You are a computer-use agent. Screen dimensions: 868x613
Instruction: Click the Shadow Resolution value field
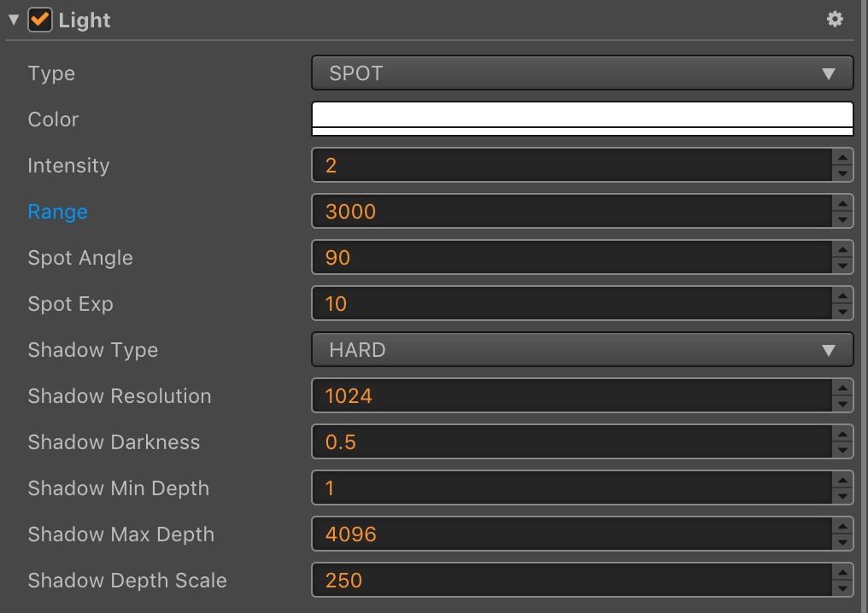pos(572,395)
